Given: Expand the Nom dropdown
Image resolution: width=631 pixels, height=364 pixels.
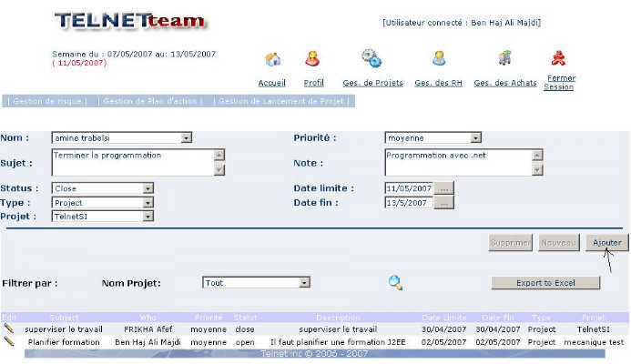Looking at the screenshot, I should coord(186,138).
